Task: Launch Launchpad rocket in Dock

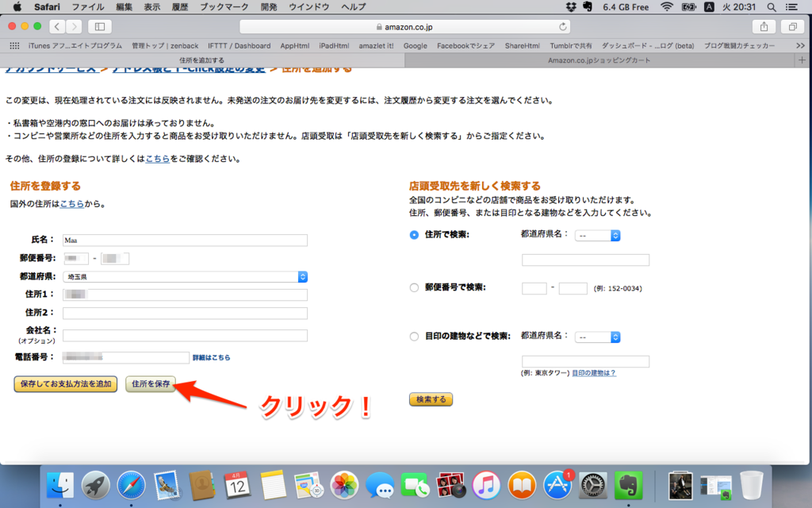Action: pyautogui.click(x=95, y=486)
